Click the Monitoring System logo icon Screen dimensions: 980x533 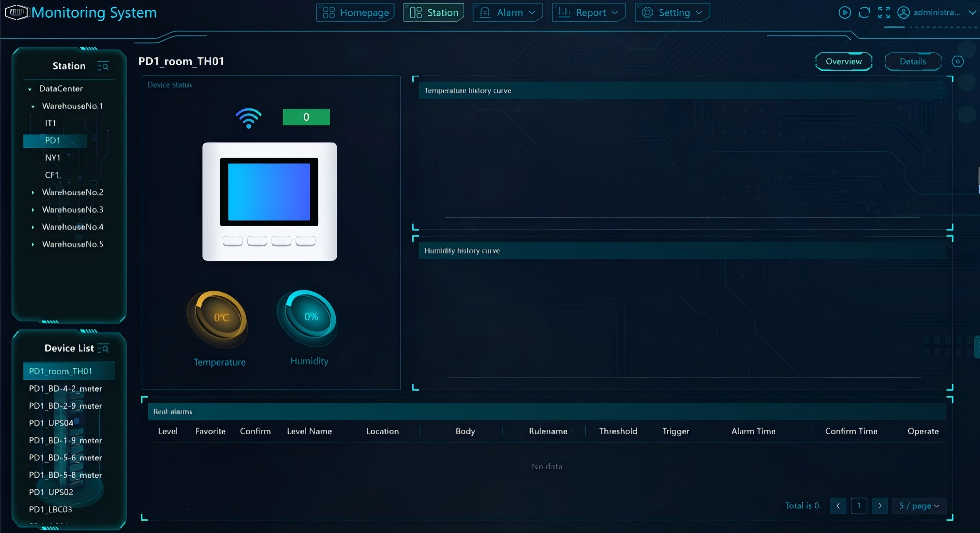coord(17,12)
